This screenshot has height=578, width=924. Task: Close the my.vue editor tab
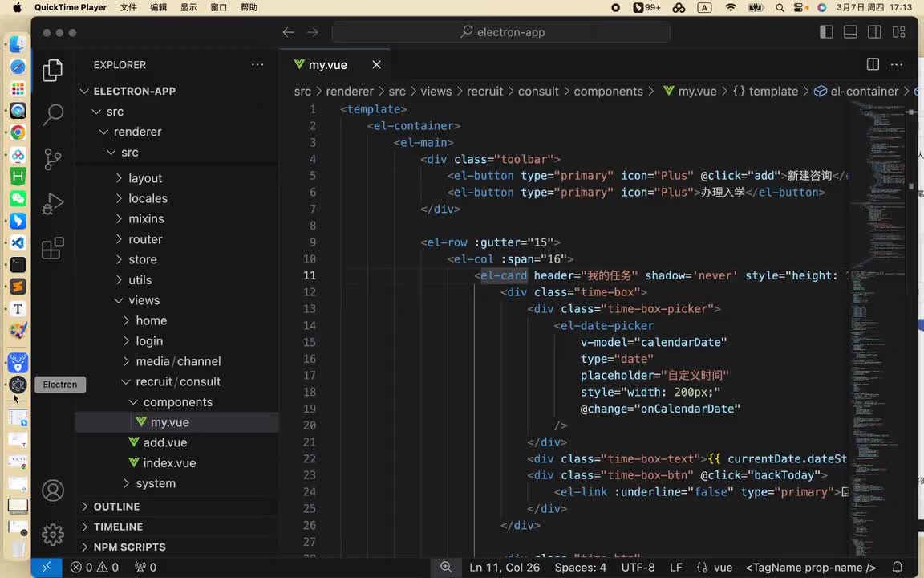tap(376, 65)
